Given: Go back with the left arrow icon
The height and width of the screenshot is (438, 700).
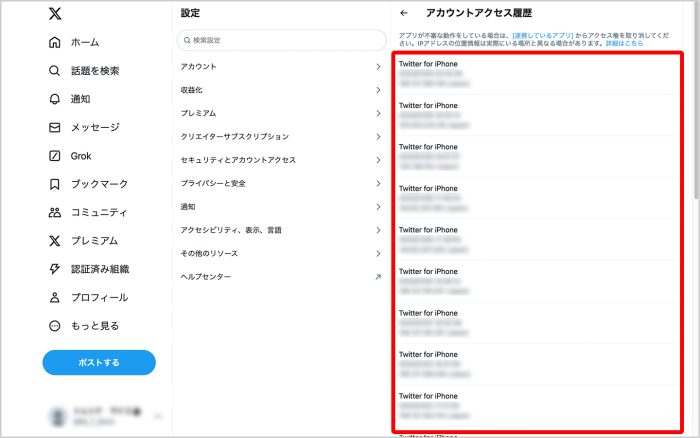Looking at the screenshot, I should click(404, 14).
